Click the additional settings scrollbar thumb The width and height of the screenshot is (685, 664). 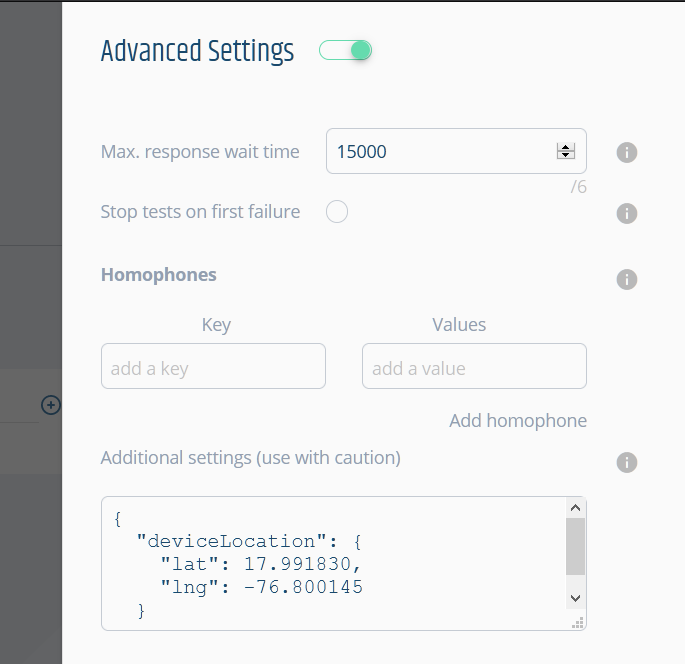pyautogui.click(x=575, y=546)
